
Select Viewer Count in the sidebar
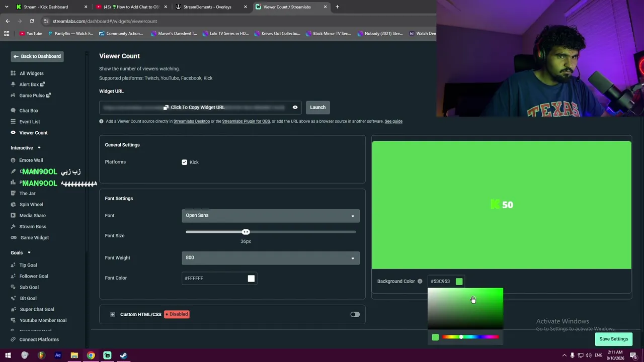pos(33,133)
